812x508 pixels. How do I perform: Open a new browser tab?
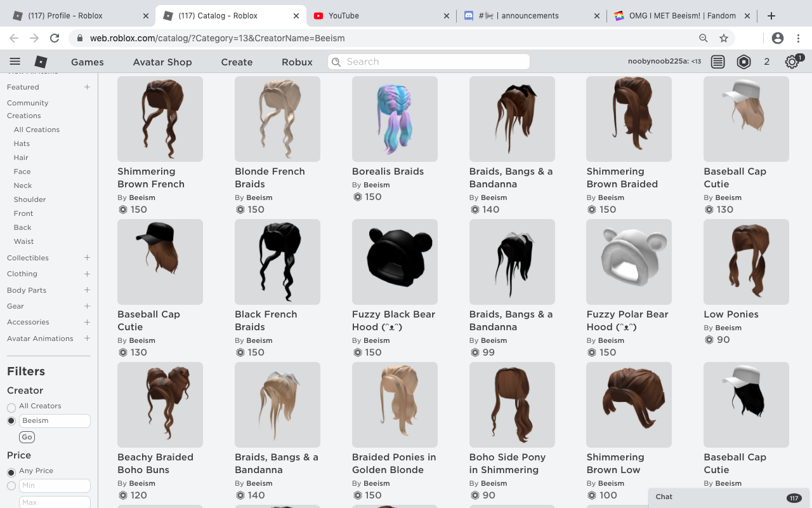pyautogui.click(x=771, y=16)
